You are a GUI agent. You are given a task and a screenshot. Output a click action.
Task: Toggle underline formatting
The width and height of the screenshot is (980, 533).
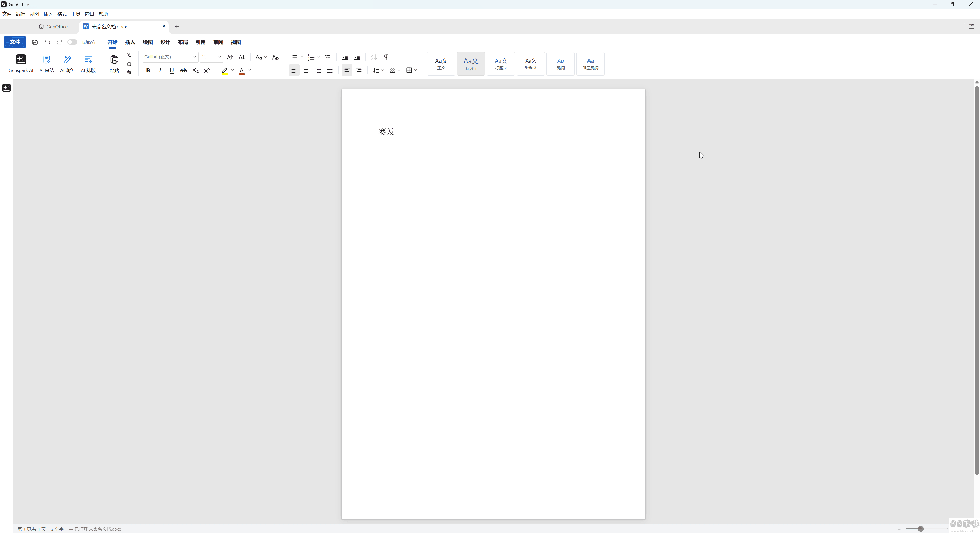[x=171, y=70]
